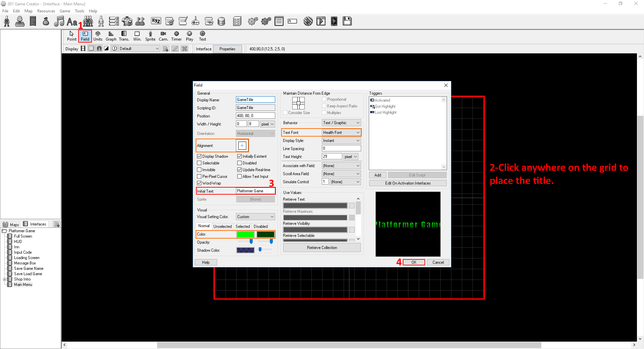Screen dimensions: 644x349
Task: Open Associate with Field dropdown
Action: (x=341, y=166)
